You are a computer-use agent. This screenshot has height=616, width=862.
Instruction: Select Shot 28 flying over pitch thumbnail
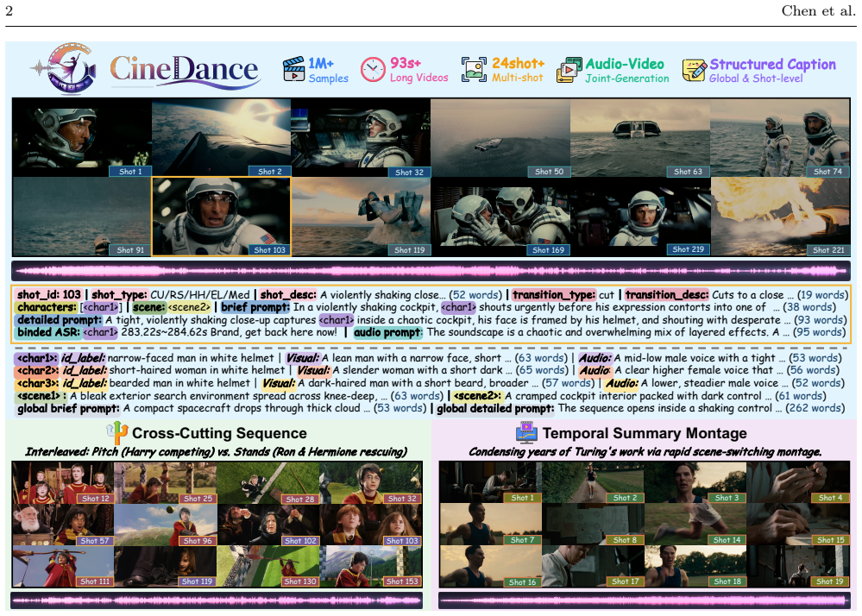coord(267,482)
